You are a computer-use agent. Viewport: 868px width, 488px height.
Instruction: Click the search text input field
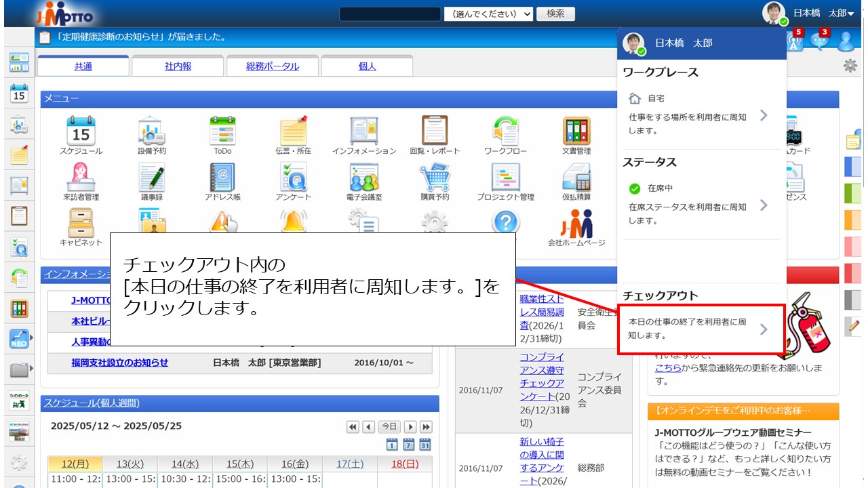point(390,14)
